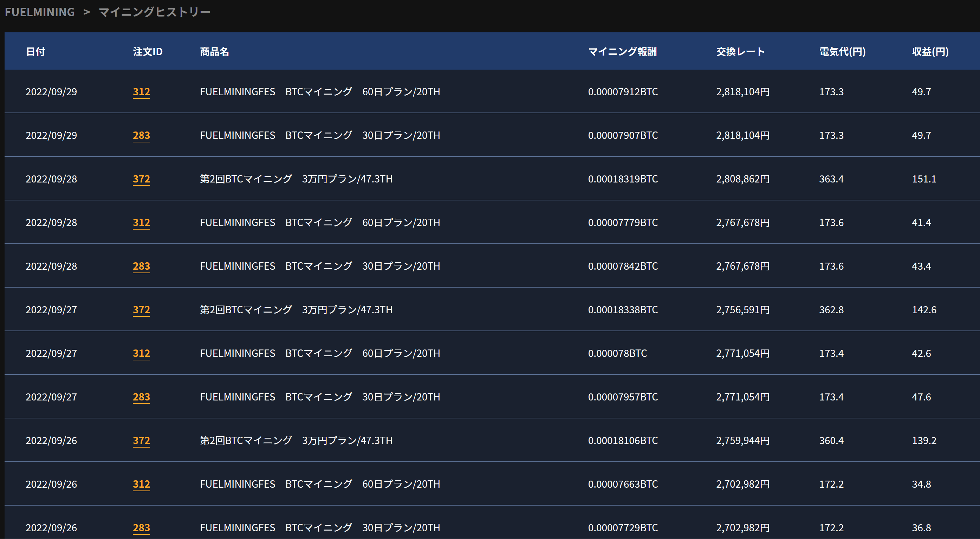This screenshot has width=980, height=539.
Task: Click the 電気代(円) column header
Action: pyautogui.click(x=842, y=51)
